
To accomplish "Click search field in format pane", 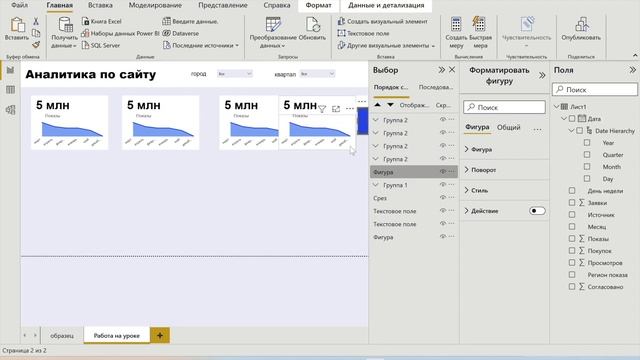I will point(504,107).
